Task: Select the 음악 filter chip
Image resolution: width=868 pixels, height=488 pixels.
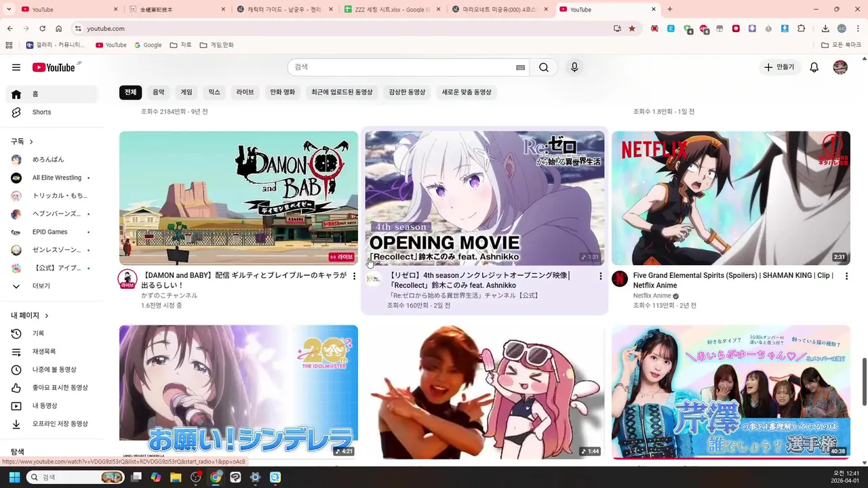Action: 159,91
